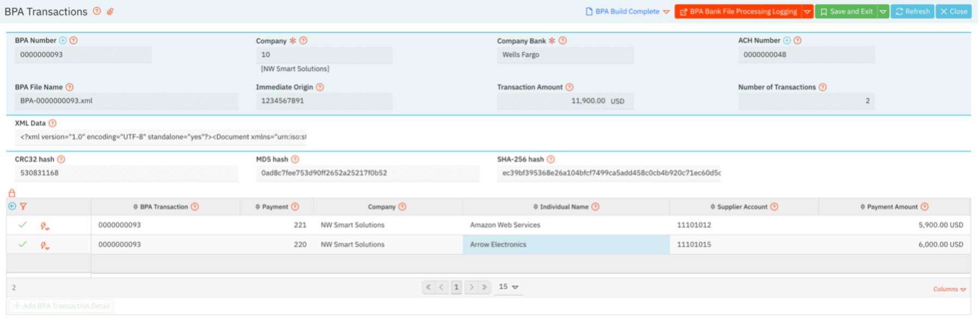Click help icon beside BPA Transactions title
The height and width of the screenshot is (325, 980).
coord(97,11)
